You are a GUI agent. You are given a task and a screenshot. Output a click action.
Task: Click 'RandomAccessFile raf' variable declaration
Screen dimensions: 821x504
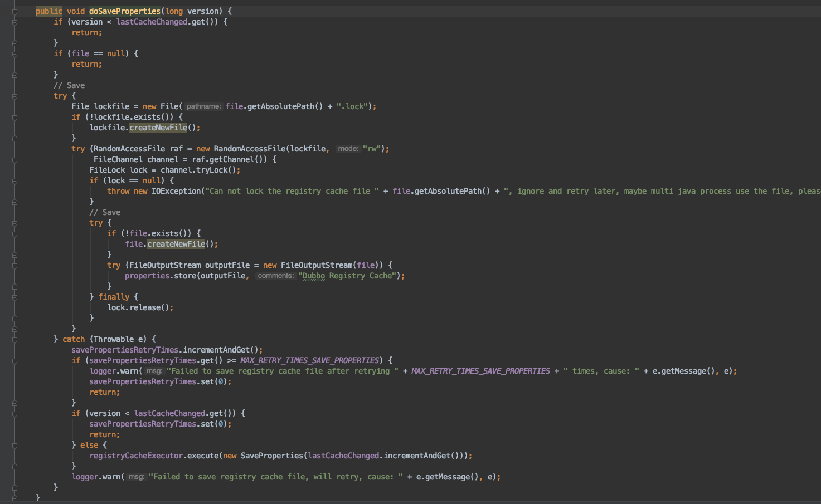(x=138, y=149)
